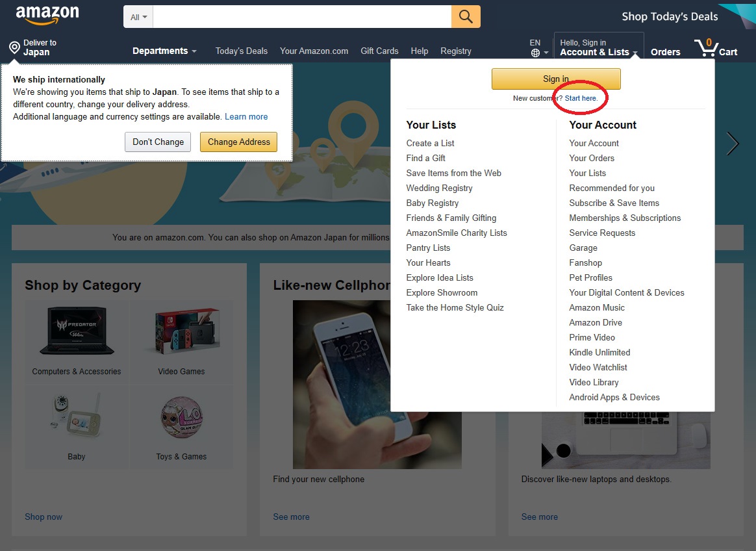This screenshot has width=756, height=551.
Task: Expand the Departments menu
Action: 164,51
